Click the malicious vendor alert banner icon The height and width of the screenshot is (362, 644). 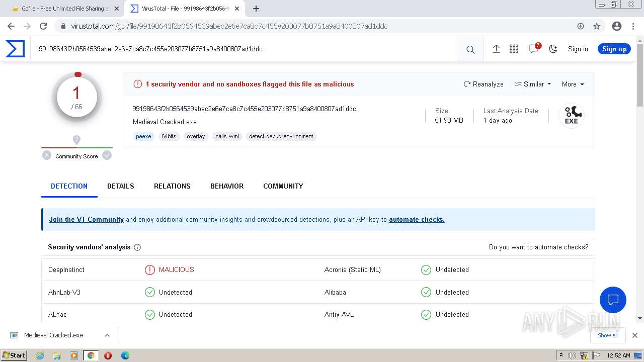[137, 84]
